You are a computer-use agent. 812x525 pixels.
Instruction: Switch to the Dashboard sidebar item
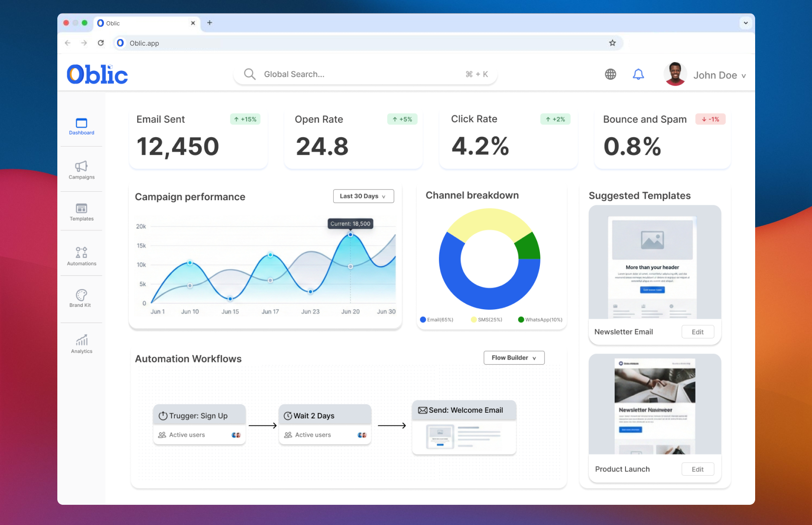(x=81, y=126)
